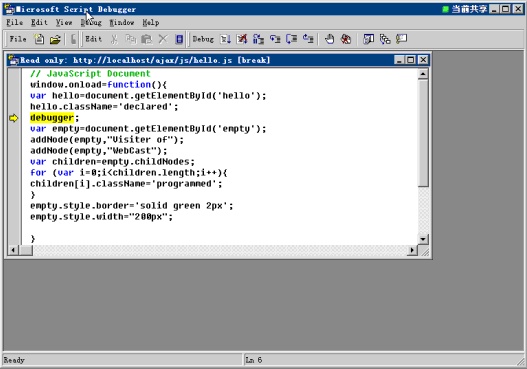This screenshot has height=369, width=527.
Task: Open the Window menu
Action: click(122, 23)
